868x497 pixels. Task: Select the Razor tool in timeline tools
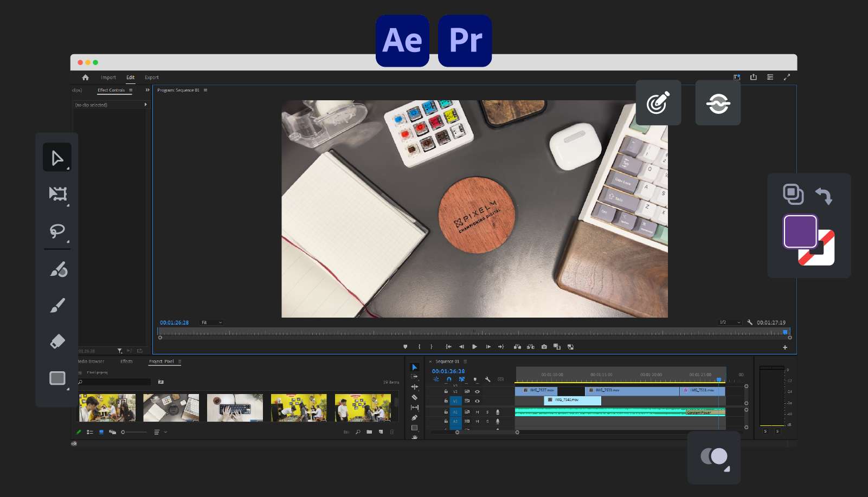coord(415,397)
